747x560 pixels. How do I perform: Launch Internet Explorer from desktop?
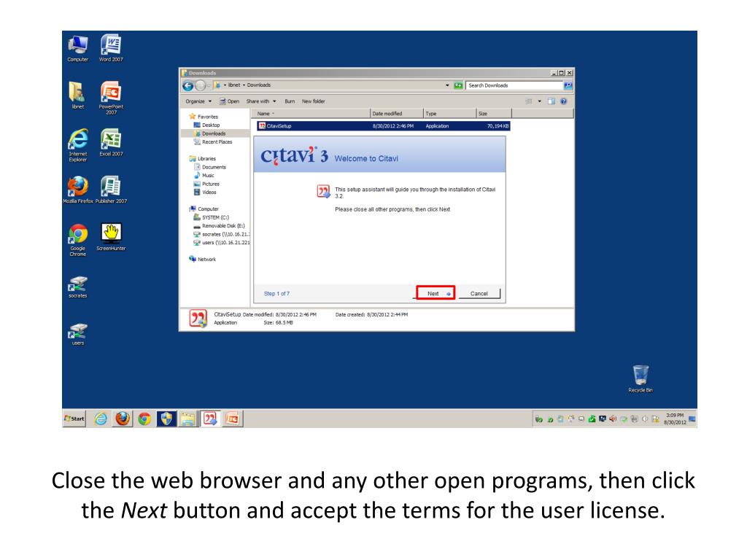tap(77, 145)
